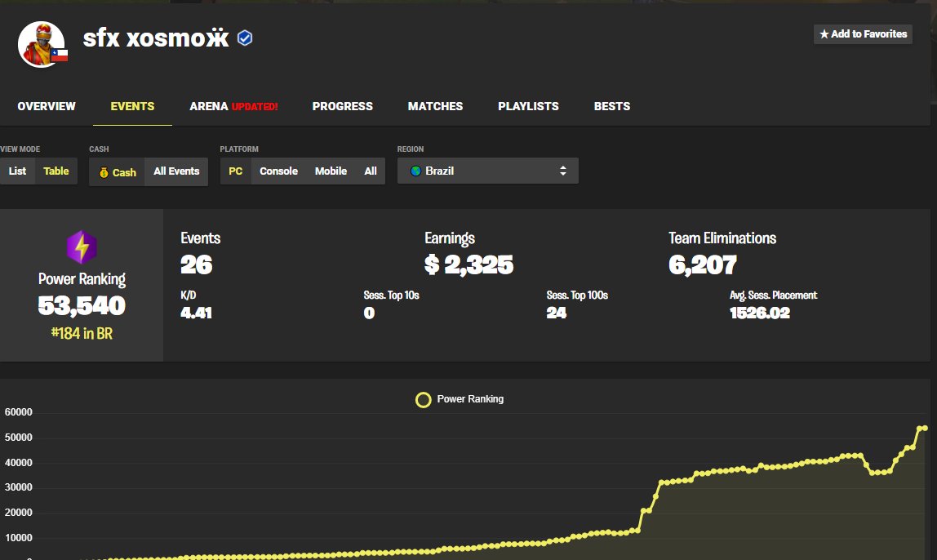937x560 pixels.
Task: Switch to the Arena tab
Action: [233, 106]
